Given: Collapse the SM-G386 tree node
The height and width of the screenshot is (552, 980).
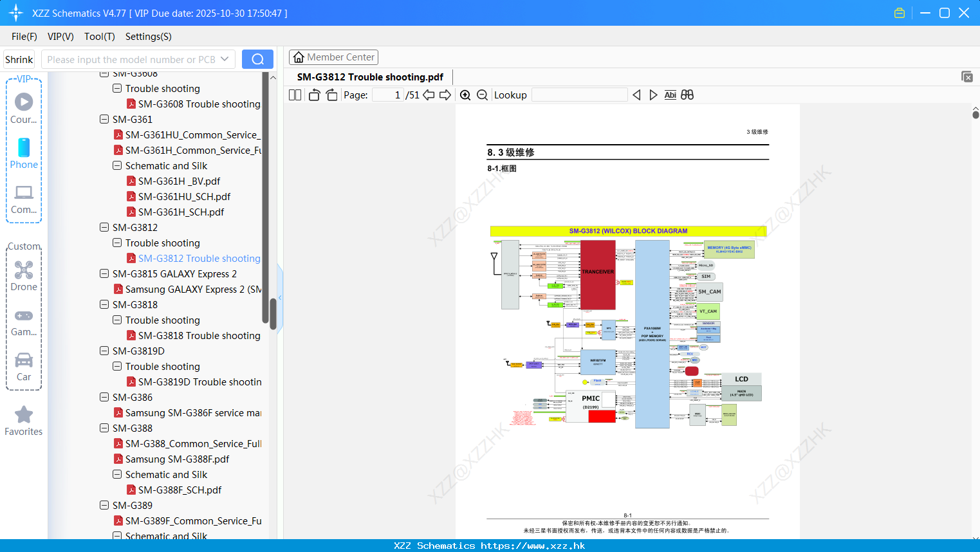Looking at the screenshot, I should 104,397.
